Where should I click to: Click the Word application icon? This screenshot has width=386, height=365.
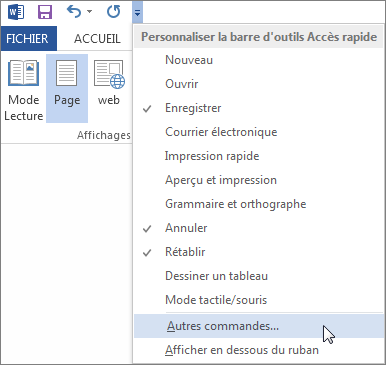(16, 13)
